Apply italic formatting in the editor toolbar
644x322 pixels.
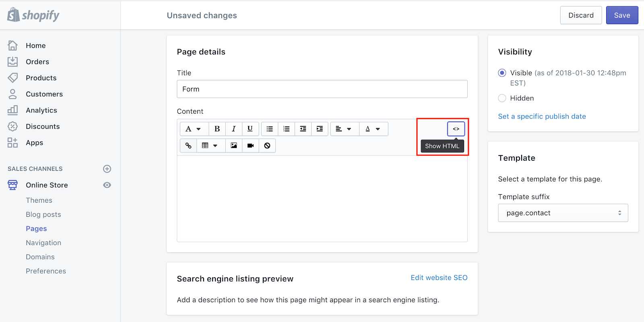click(x=233, y=129)
